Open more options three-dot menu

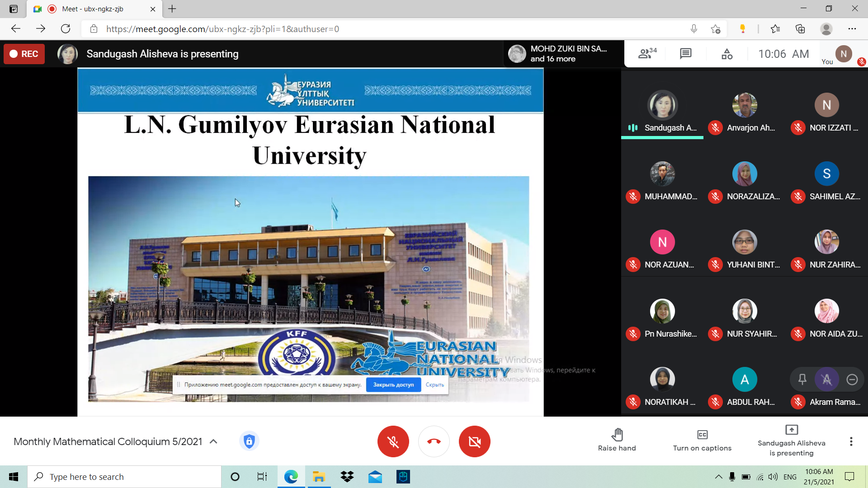pos(851,441)
